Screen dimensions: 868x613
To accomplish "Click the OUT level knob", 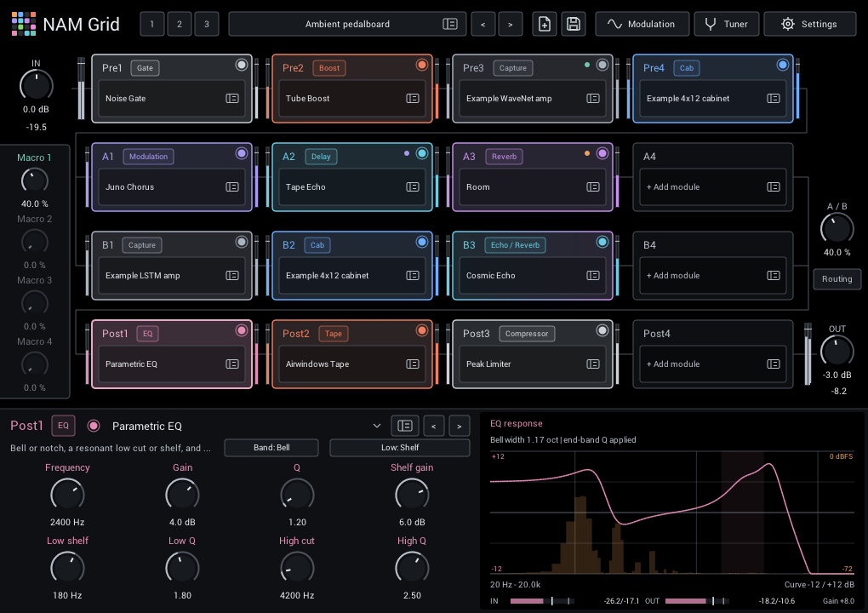I will click(837, 351).
